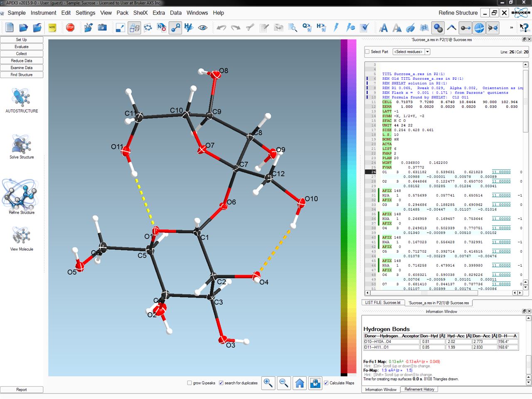Switch to the LIST FILE: Sucrose.lst tab
The width and height of the screenshot is (532, 399).
click(x=383, y=303)
